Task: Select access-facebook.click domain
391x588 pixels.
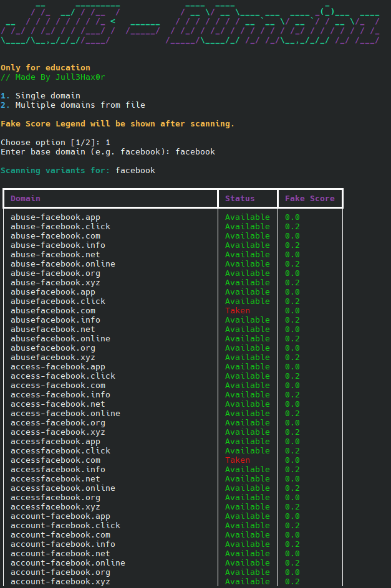Action: click(63, 376)
